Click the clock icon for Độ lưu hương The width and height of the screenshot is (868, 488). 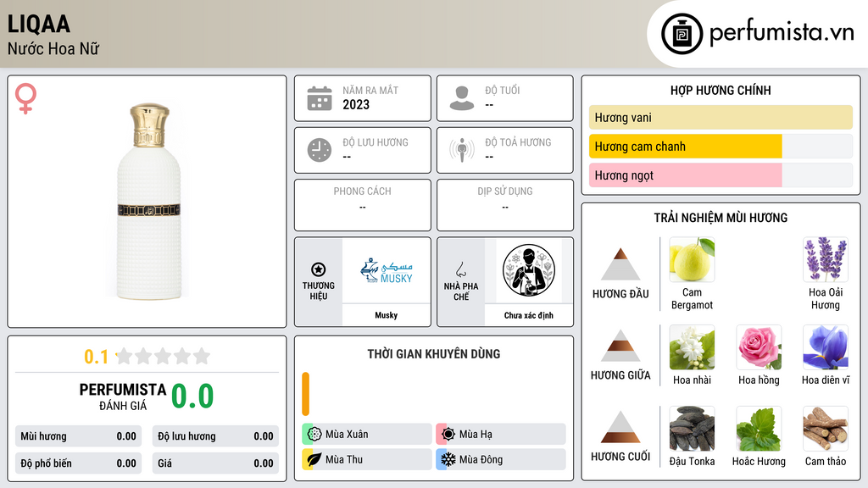320,150
